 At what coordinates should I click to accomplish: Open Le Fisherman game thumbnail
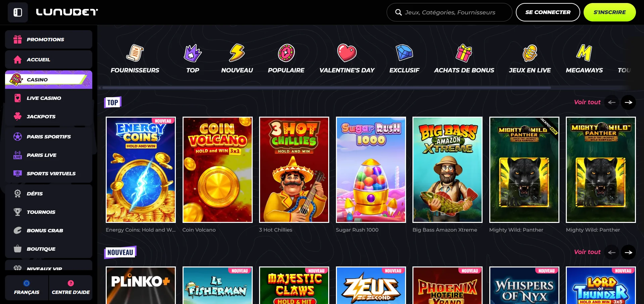(x=217, y=285)
